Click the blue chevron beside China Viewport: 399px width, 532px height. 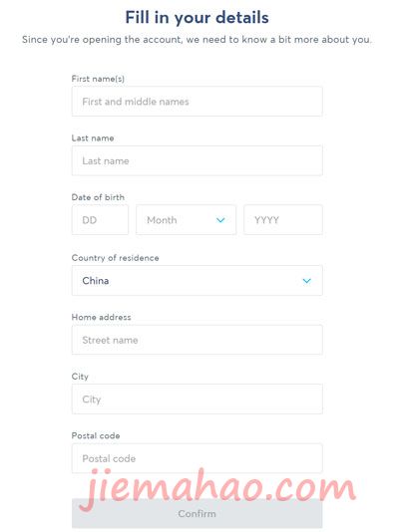tap(307, 281)
